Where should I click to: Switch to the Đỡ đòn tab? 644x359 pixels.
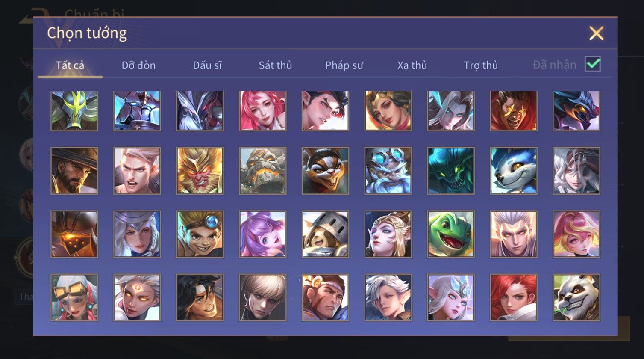[x=138, y=65]
